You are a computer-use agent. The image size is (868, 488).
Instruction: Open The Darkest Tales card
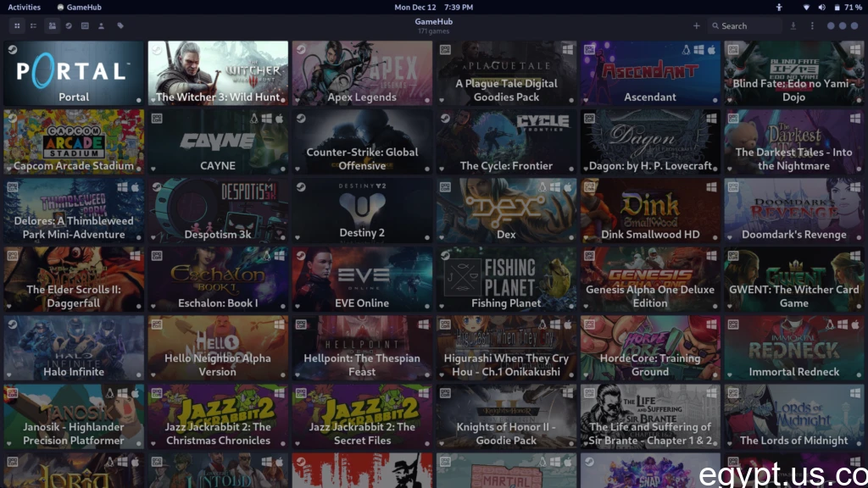[x=793, y=141]
